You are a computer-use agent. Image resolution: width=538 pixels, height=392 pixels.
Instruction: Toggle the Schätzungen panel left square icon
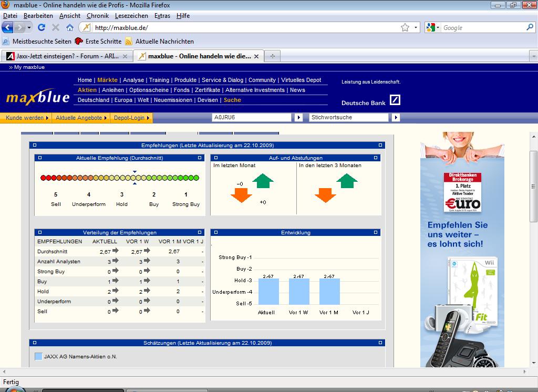point(35,343)
